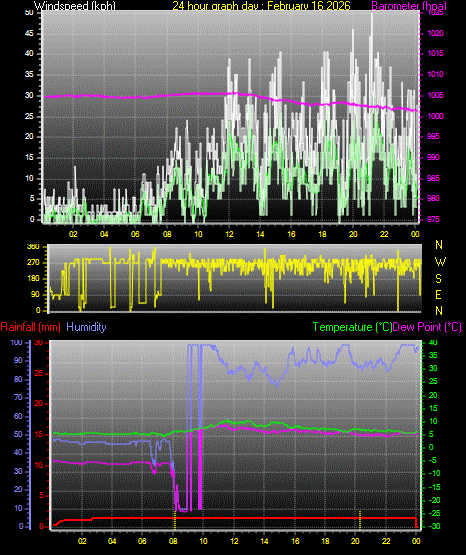This screenshot has width=466, height=555.
Task: Click "980" on the barometer axis
Action: coord(433,198)
